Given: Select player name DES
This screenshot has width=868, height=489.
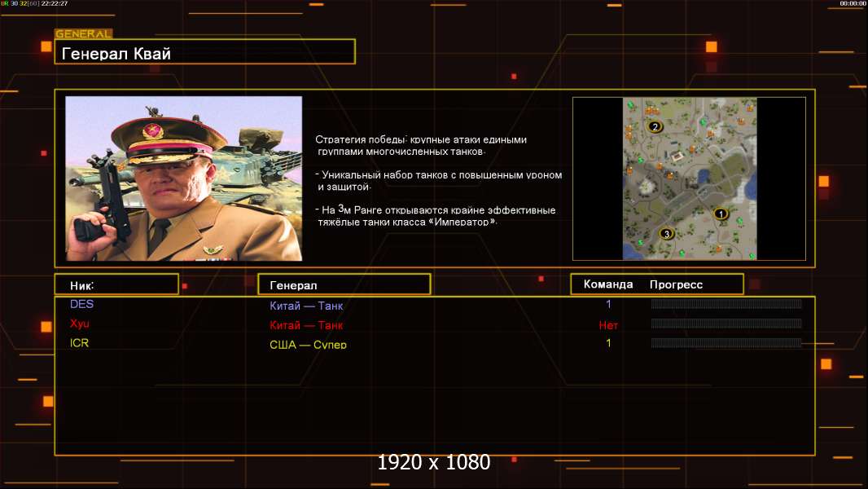Looking at the screenshot, I should point(81,305).
